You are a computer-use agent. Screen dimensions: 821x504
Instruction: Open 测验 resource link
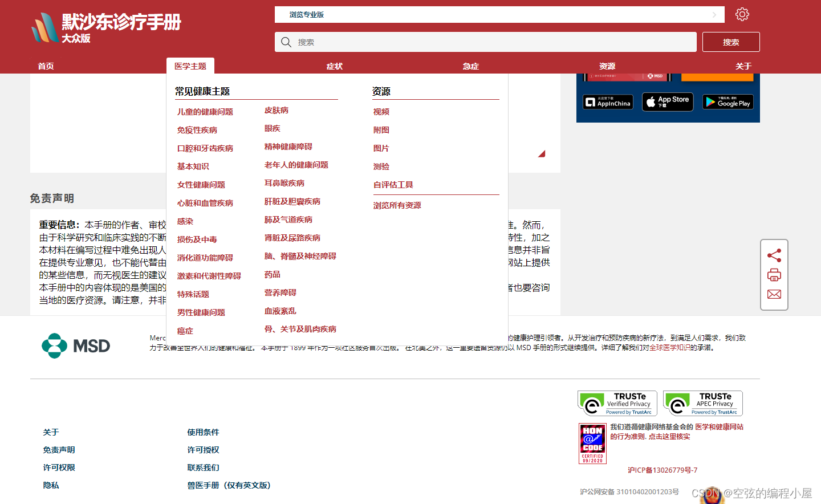point(381,166)
